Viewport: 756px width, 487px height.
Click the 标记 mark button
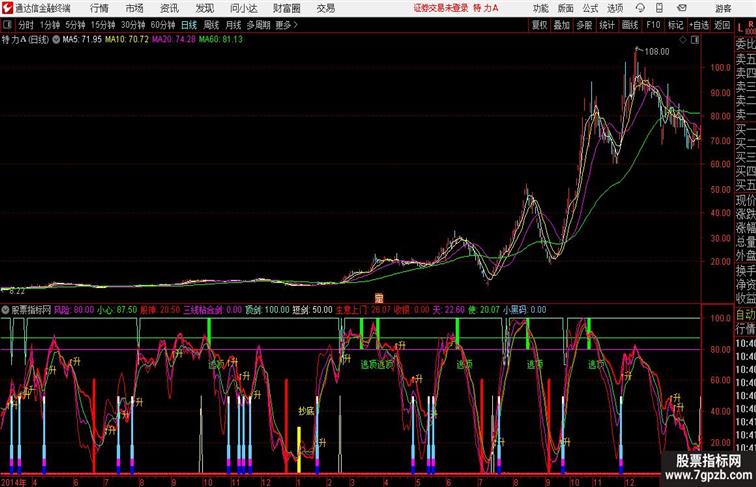675,25
